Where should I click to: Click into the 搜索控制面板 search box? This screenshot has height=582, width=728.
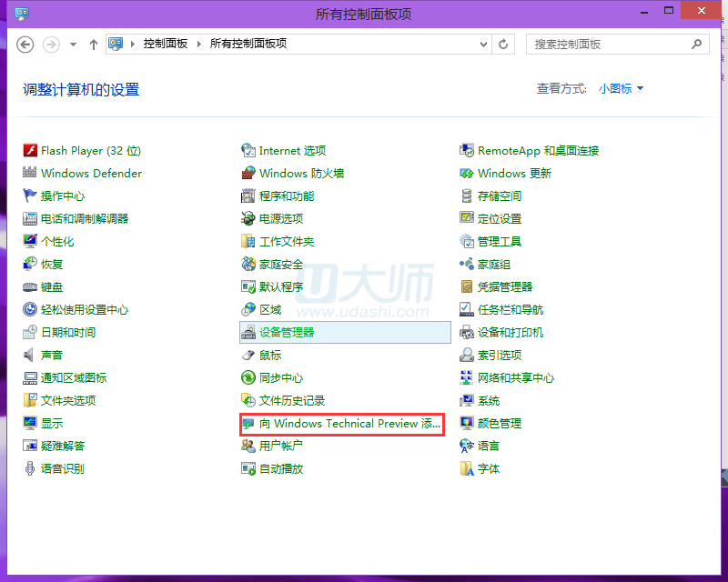pyautogui.click(x=610, y=44)
